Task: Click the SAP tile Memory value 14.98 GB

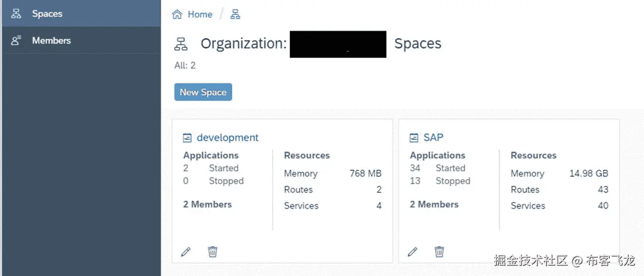Action: tap(588, 173)
